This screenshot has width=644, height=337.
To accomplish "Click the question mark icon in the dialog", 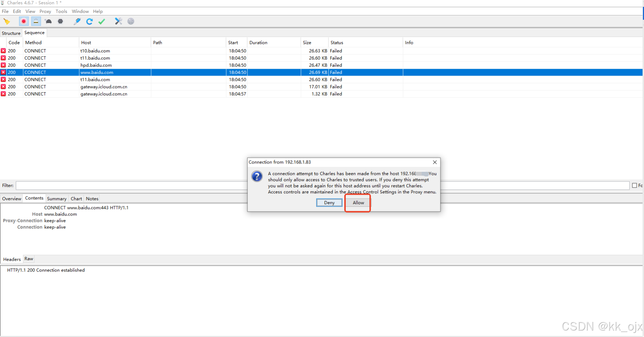I will [x=257, y=176].
